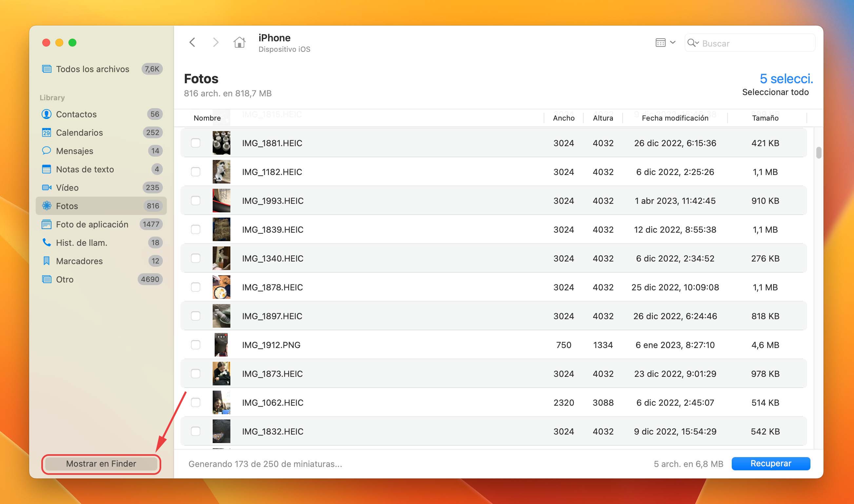Tick checkbox for IMG_1873.HEIC
Viewport: 854px width, 504px height.
pos(196,374)
